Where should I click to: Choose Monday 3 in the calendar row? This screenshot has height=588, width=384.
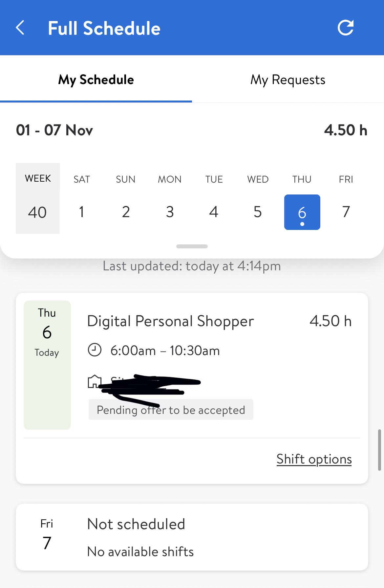[x=170, y=212]
